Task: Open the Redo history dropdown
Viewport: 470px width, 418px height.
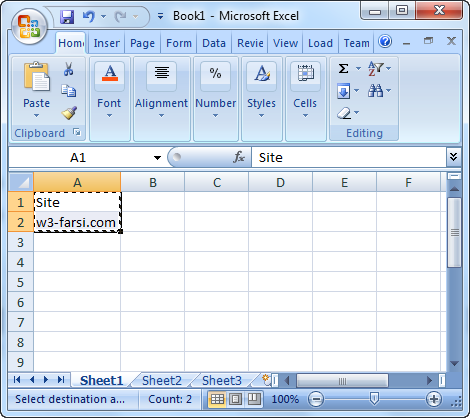Action: pyautogui.click(x=135, y=16)
